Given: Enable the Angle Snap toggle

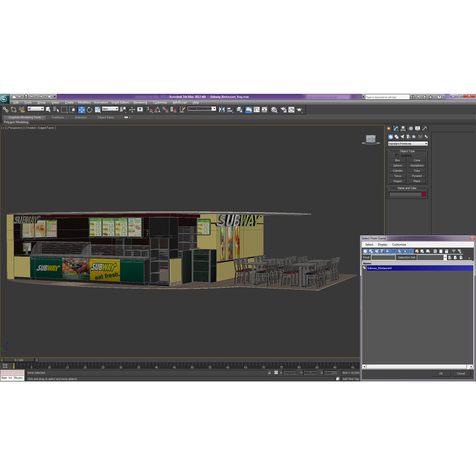Looking at the screenshot, I should point(157,110).
